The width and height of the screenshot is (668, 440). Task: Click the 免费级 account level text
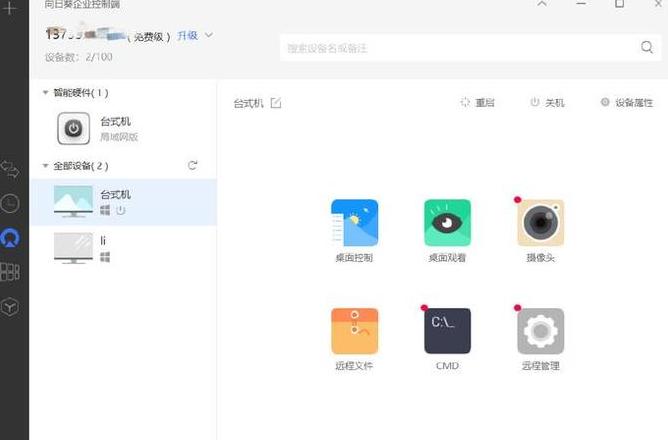pyautogui.click(x=149, y=37)
